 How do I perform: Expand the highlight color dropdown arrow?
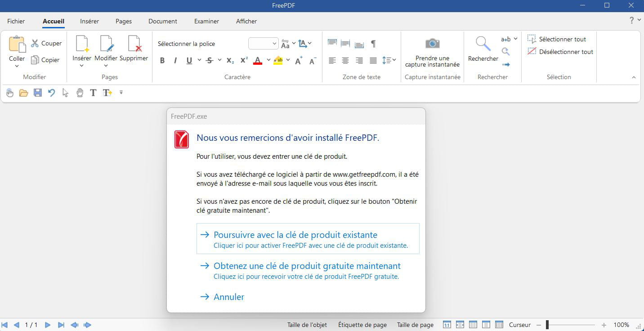(288, 60)
